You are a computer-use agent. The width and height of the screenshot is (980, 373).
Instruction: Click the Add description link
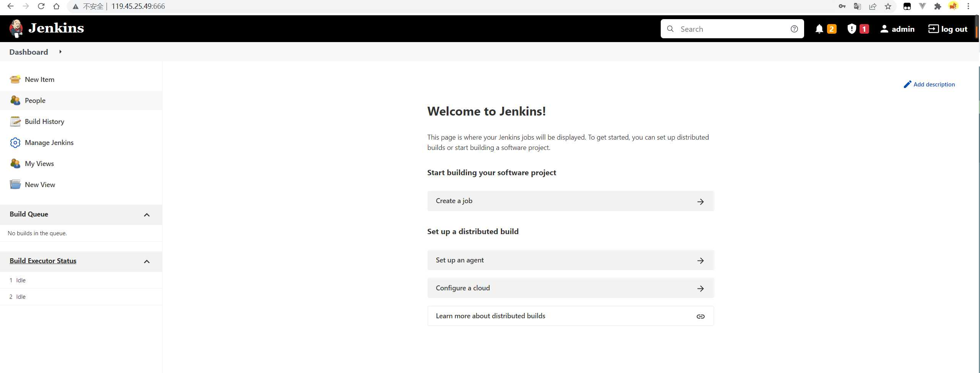click(x=934, y=85)
